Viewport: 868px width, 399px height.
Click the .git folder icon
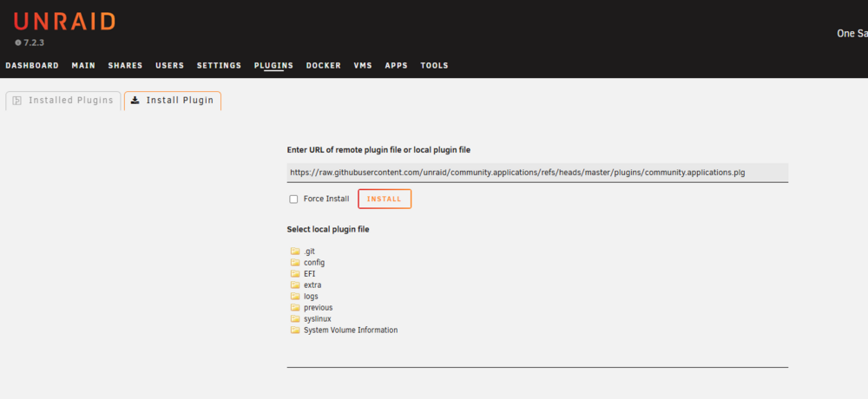(x=294, y=252)
